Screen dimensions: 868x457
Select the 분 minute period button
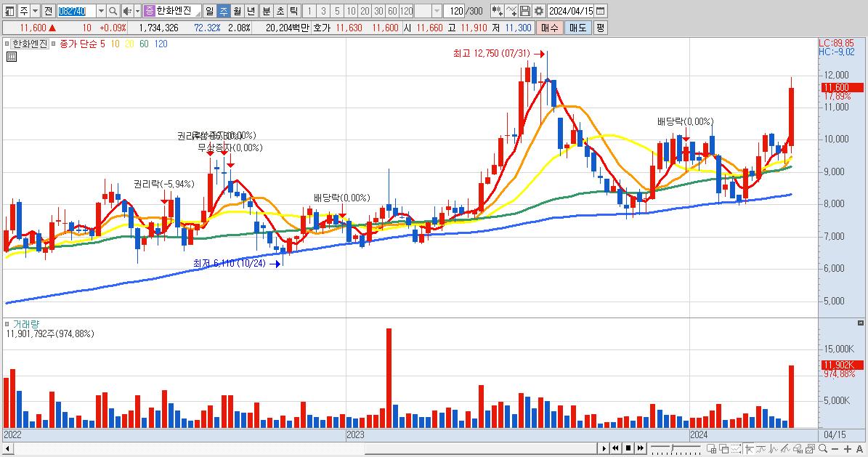pos(267,10)
